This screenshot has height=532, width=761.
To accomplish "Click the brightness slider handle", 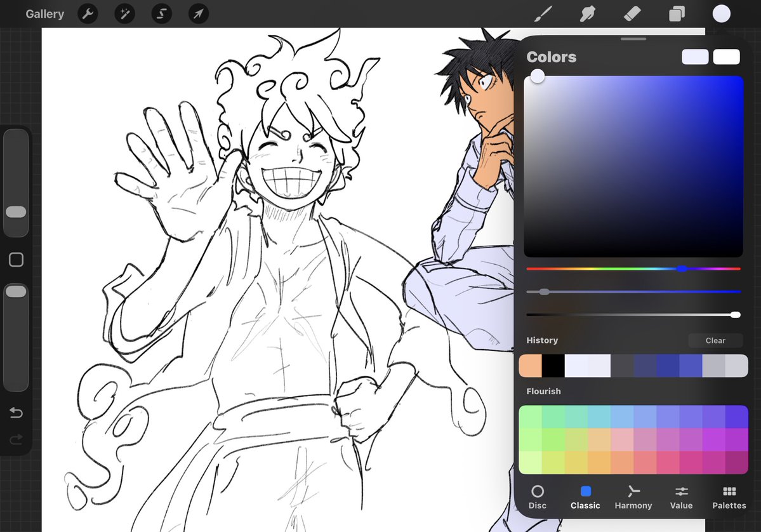I will point(736,315).
